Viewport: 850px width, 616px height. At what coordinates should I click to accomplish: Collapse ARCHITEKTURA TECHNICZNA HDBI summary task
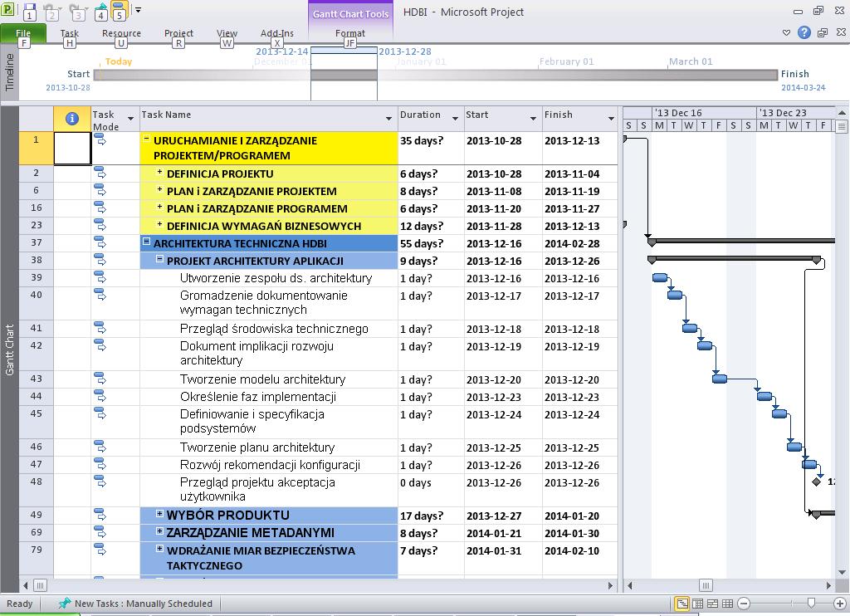click(146, 242)
